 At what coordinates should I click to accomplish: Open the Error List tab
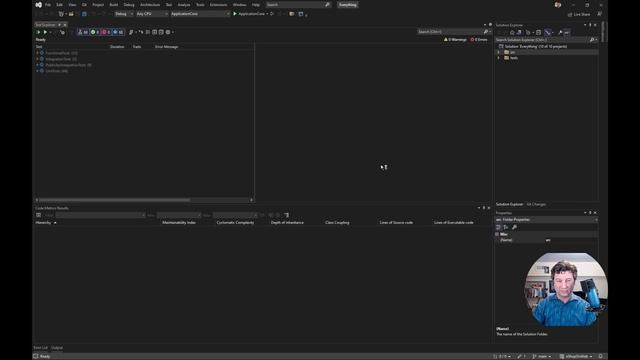(40, 348)
